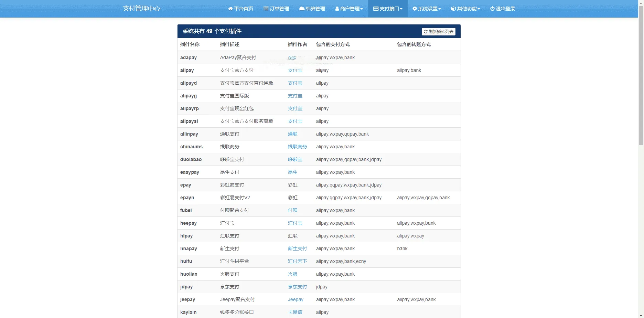The height and width of the screenshot is (318, 644).
Task: Open author link 通联 in allinpay row
Action: tap(293, 134)
